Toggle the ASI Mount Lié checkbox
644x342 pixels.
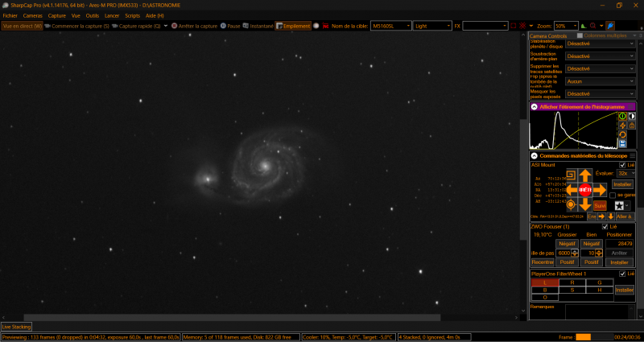coord(622,165)
